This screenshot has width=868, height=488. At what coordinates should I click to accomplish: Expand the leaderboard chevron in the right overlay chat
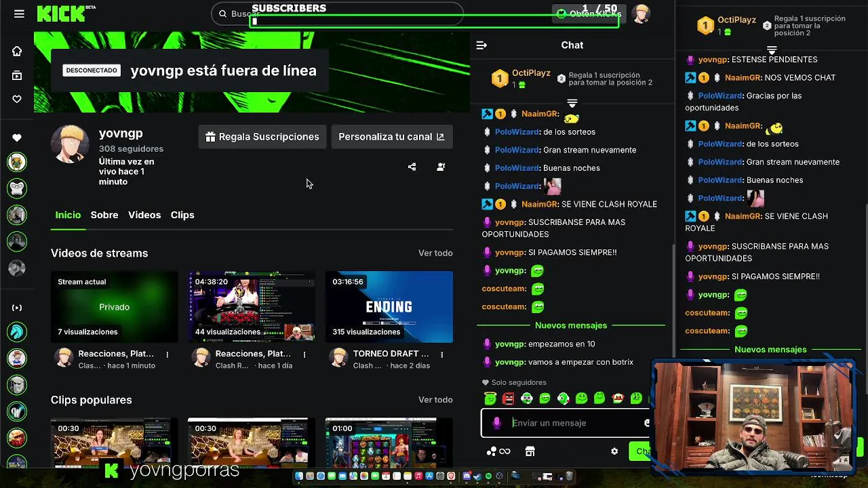[x=771, y=50]
